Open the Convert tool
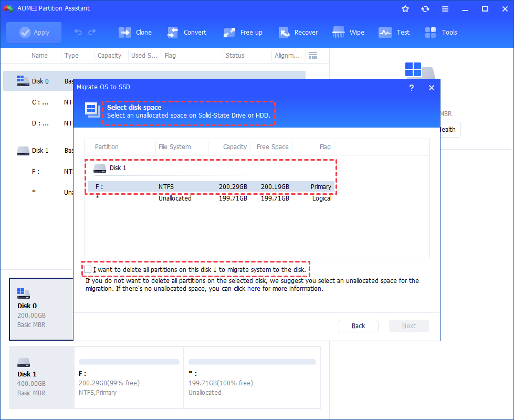Image resolution: width=514 pixels, height=420 pixels. 187,33
